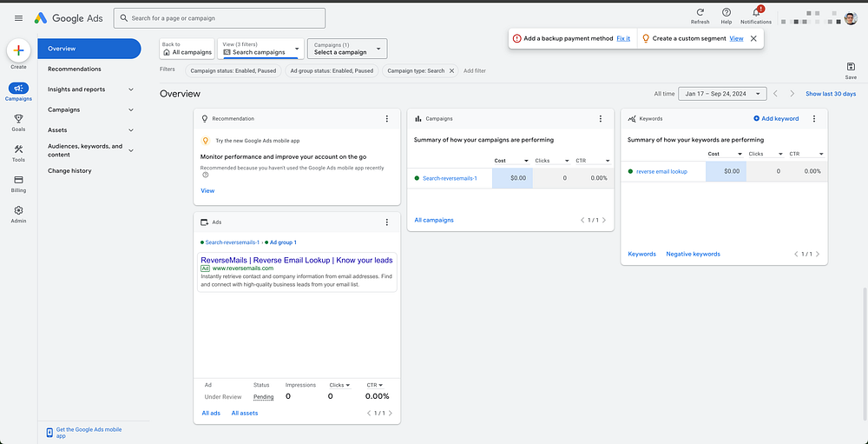Viewport: 868px width, 444px height.
Task: Click Campaign status: Enabled, Paused filter
Action: 233,70
